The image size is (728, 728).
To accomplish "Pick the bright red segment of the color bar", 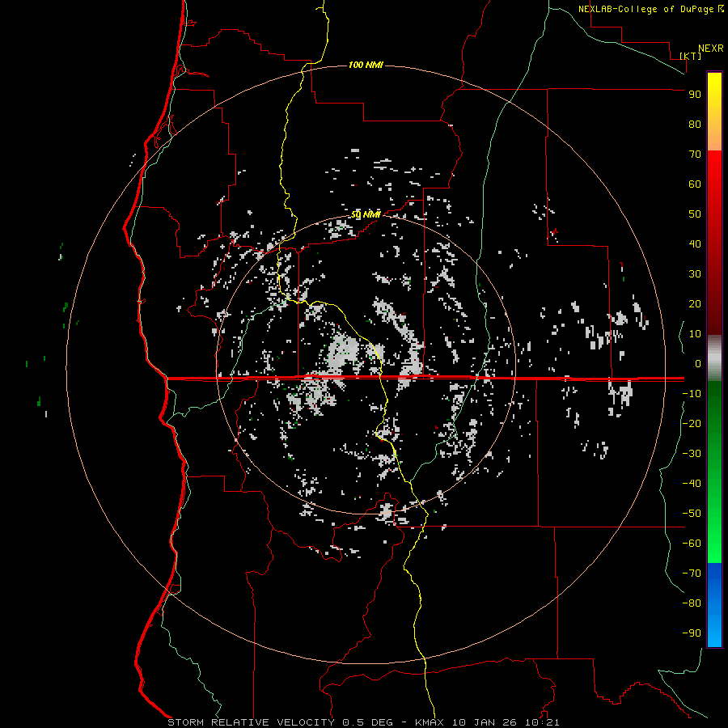I will point(714,243).
